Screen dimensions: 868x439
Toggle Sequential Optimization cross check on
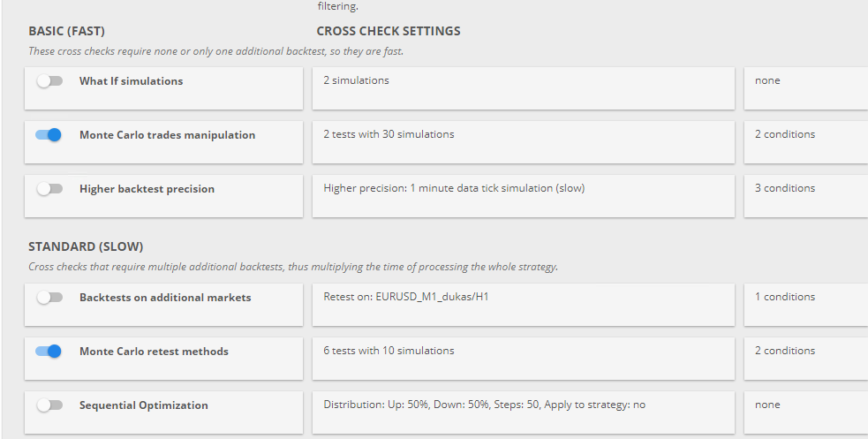(x=49, y=405)
